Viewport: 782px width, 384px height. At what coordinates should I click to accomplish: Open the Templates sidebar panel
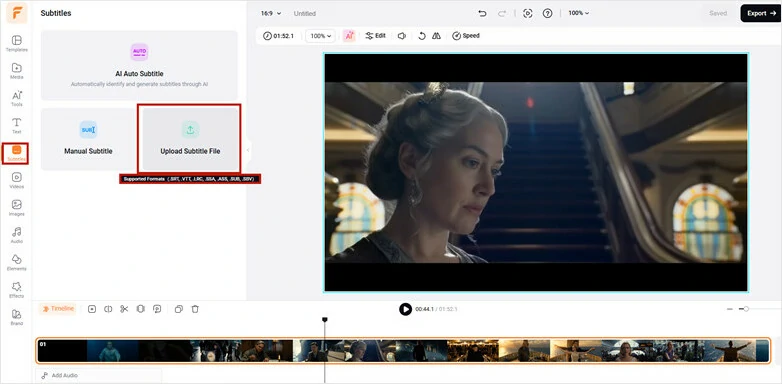pos(16,43)
